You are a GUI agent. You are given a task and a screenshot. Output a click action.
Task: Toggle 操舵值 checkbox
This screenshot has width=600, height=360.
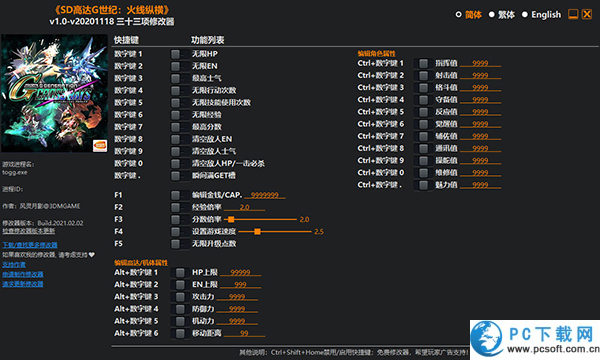click(423, 160)
